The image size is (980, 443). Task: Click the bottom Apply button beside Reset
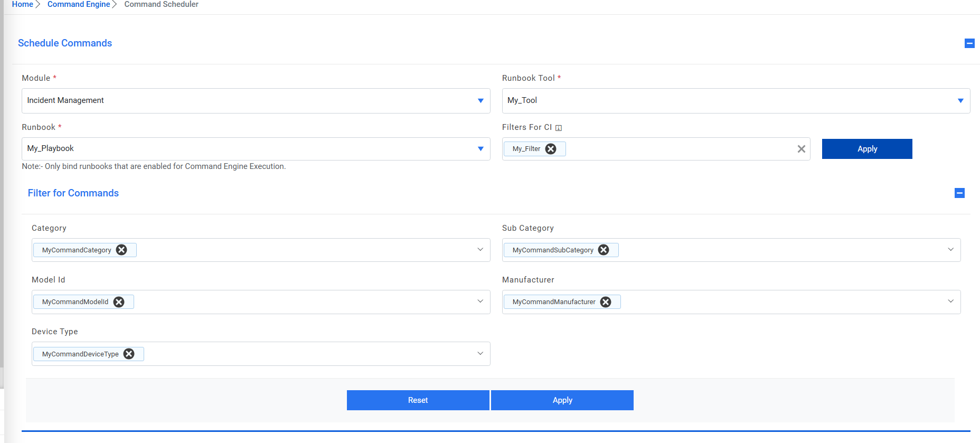tap(562, 400)
